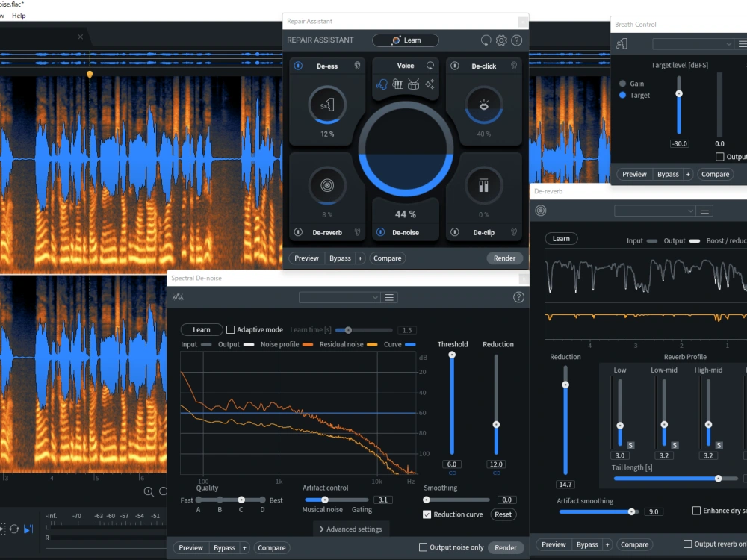The width and height of the screenshot is (747, 560).
Task: Click the orange playhead marker
Action: pos(90,75)
